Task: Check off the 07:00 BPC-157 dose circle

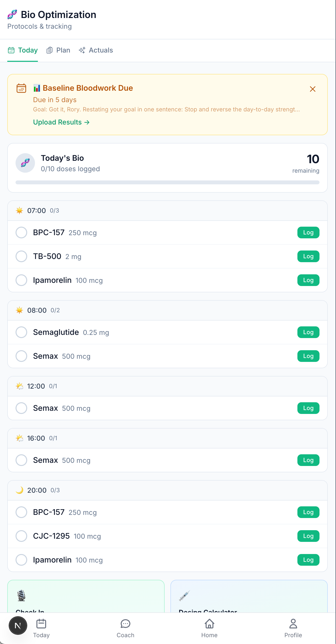Action: pos(21,233)
